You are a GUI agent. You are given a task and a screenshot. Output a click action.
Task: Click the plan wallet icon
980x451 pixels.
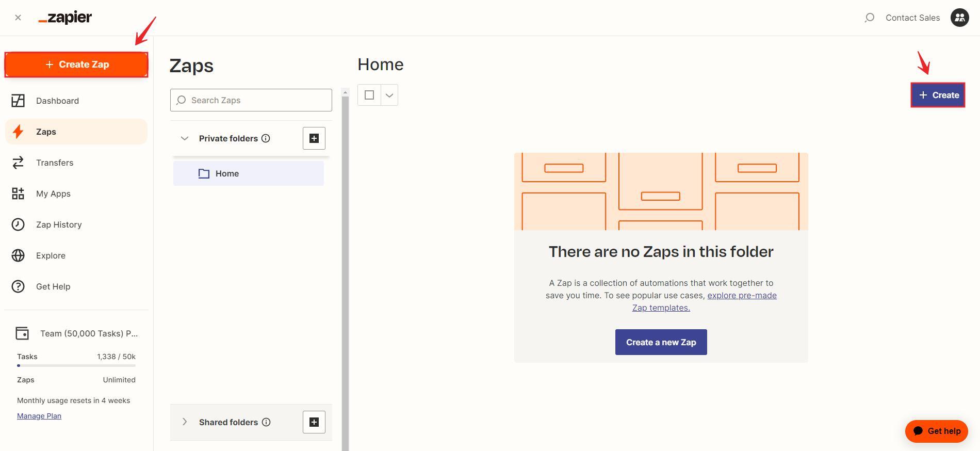point(22,333)
